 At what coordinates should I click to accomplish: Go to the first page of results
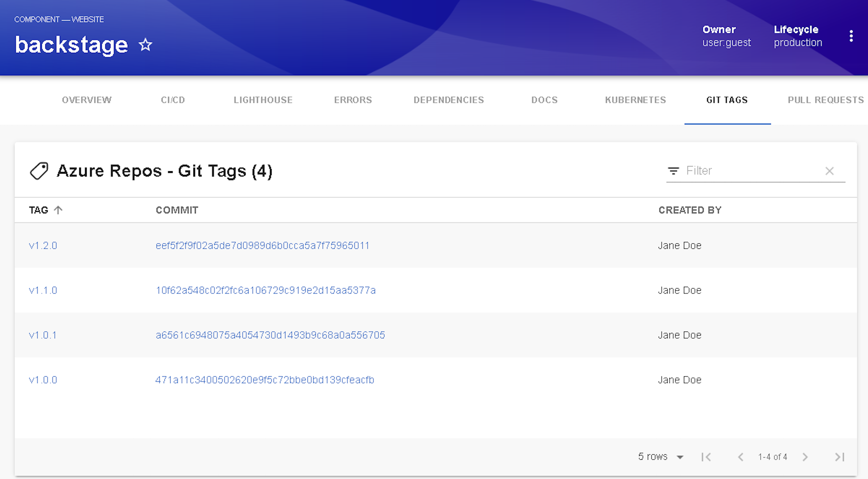(x=706, y=457)
